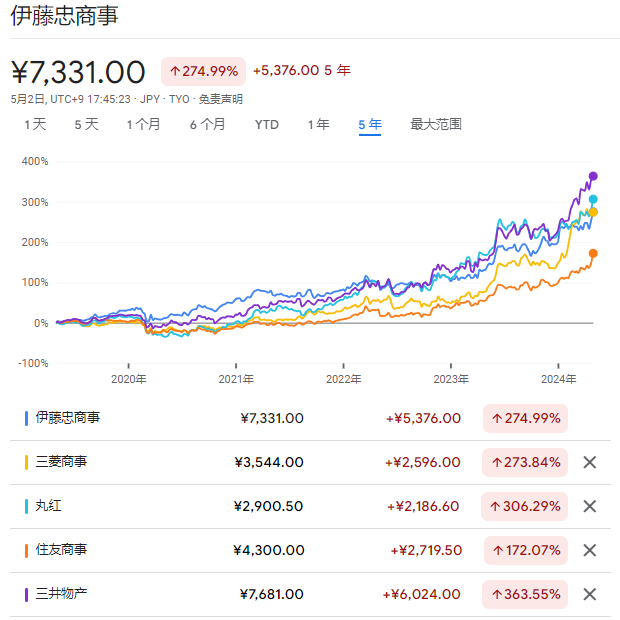Remove 三菱商事 from comparison

click(x=589, y=462)
